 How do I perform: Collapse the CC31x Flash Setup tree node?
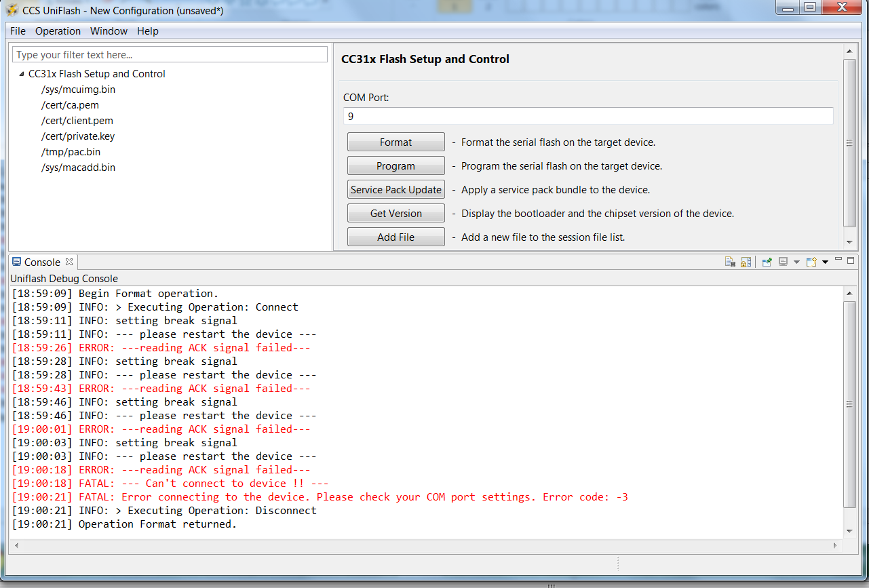pyautogui.click(x=22, y=74)
